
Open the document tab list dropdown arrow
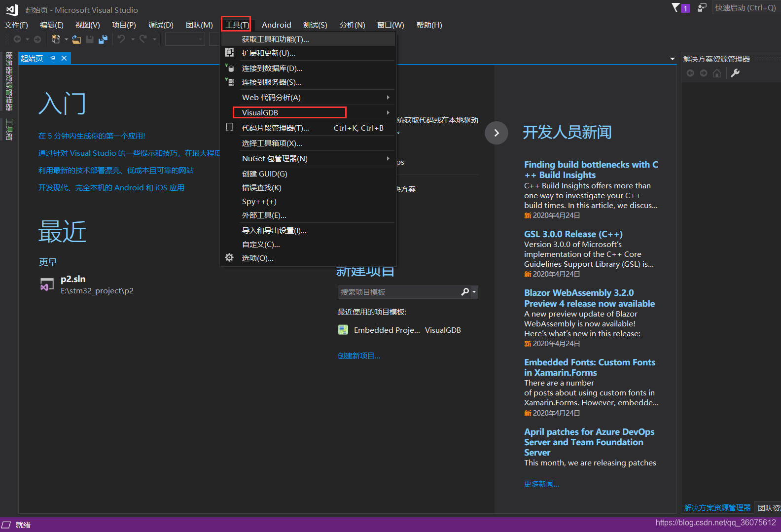673,59
